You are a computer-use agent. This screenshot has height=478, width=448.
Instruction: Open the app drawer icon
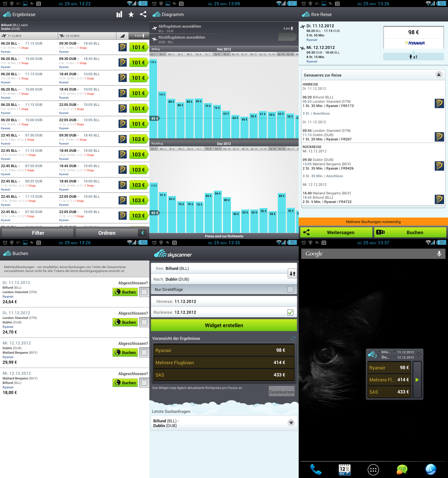[373, 469]
